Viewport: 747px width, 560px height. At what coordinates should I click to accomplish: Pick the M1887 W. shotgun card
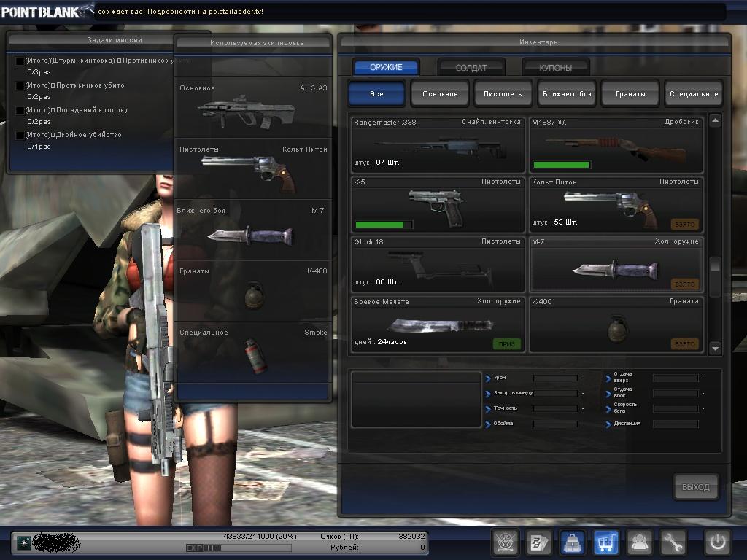[x=616, y=145]
